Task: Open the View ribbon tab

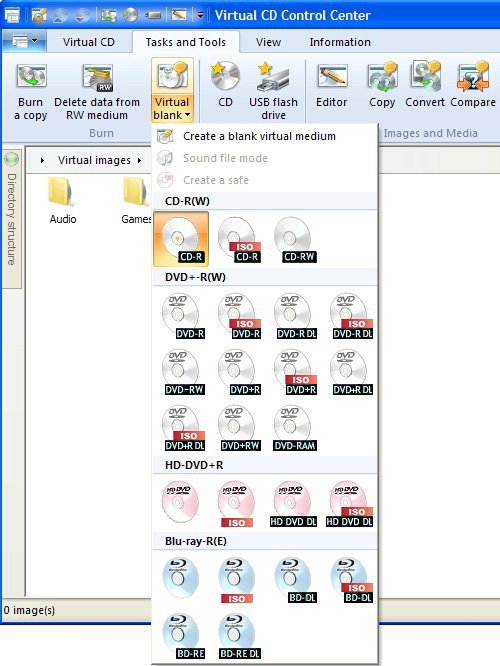Action: 268,42
